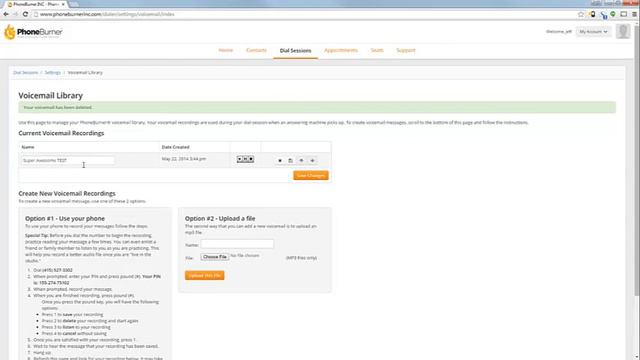
Task: Play the Super Awesome TEST recording
Action: 240,159
